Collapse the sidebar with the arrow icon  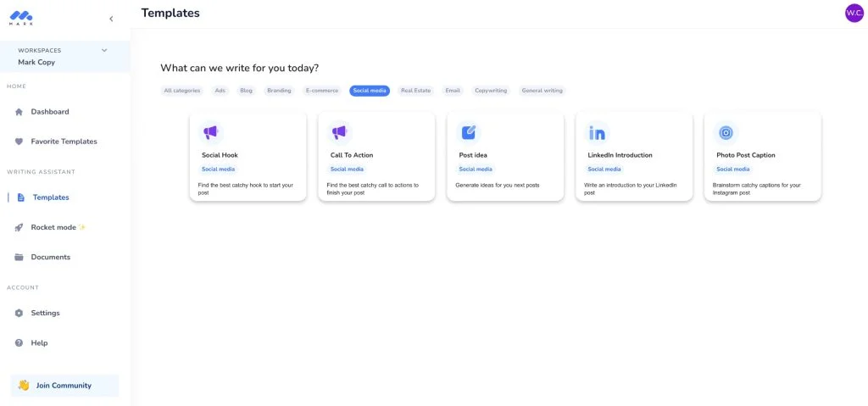(x=111, y=19)
